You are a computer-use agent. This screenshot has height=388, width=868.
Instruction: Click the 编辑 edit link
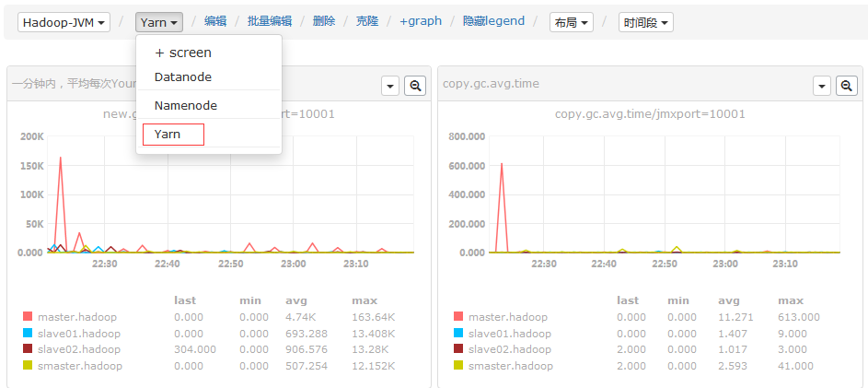(215, 21)
